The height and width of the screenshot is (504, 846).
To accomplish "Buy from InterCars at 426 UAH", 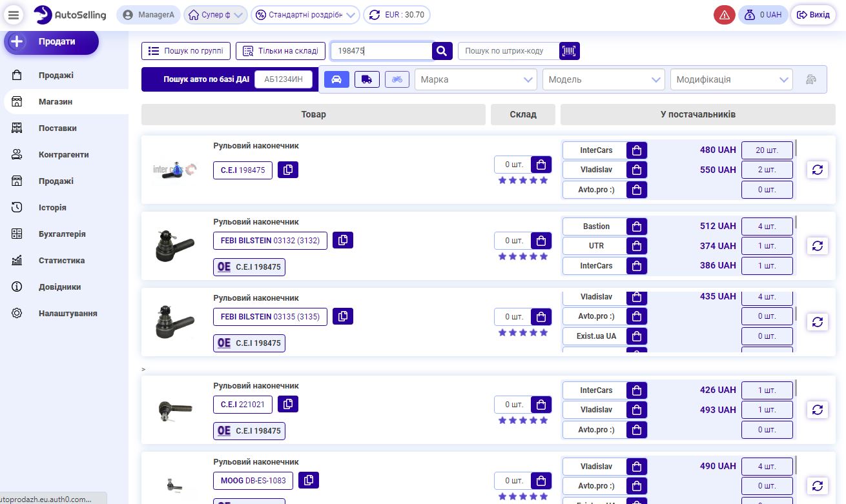I will (637, 390).
